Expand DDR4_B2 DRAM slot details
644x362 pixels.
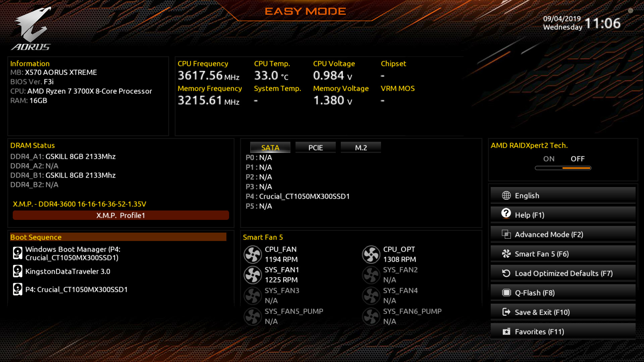tap(35, 185)
